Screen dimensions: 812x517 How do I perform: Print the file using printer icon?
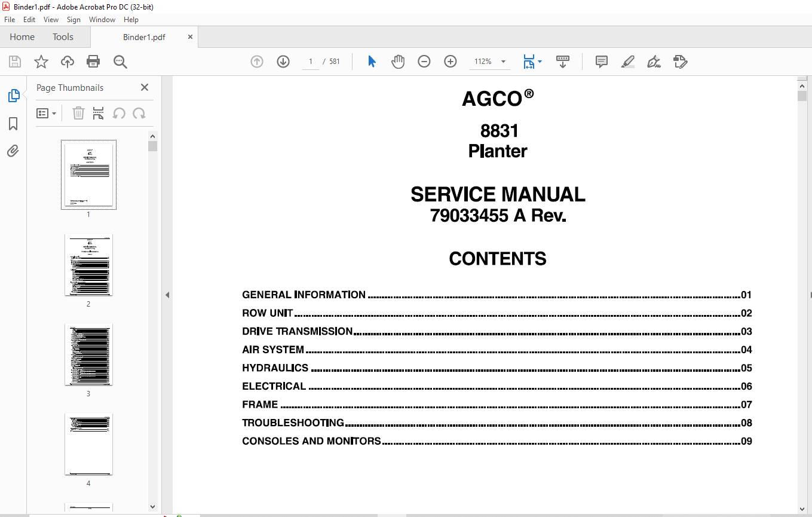(93, 62)
